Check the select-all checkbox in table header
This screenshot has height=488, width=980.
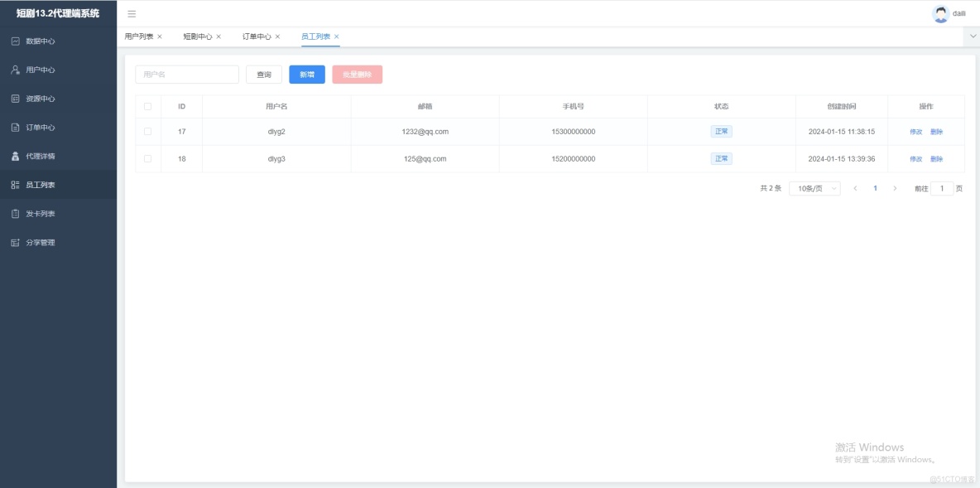click(x=149, y=106)
